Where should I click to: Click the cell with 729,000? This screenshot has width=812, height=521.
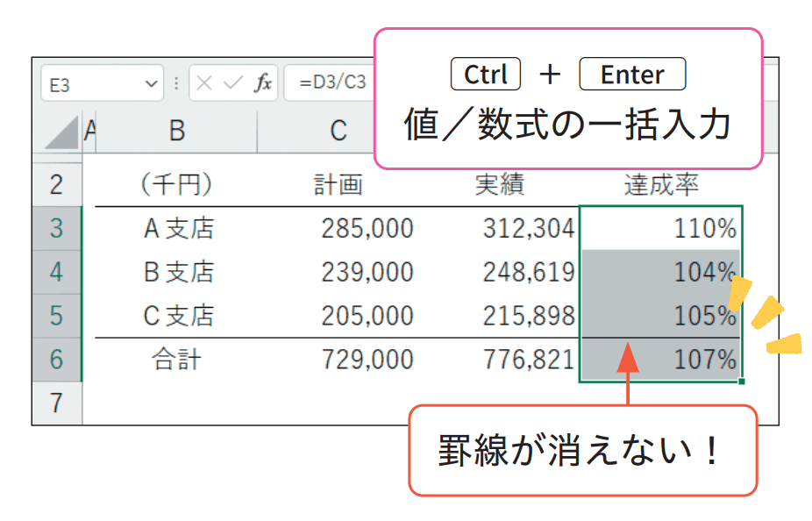338,360
